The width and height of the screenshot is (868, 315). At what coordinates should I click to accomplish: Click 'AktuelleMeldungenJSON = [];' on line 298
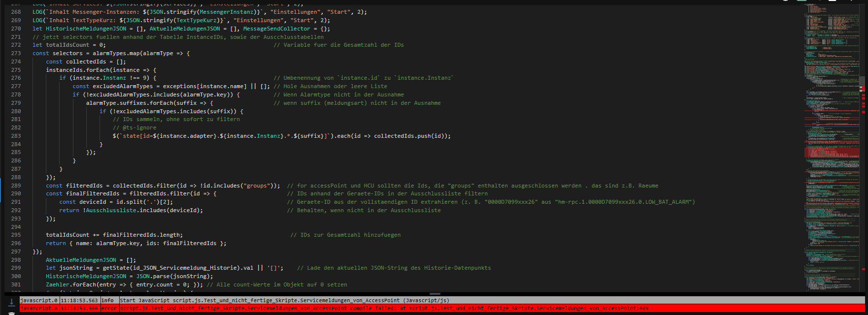(91, 260)
